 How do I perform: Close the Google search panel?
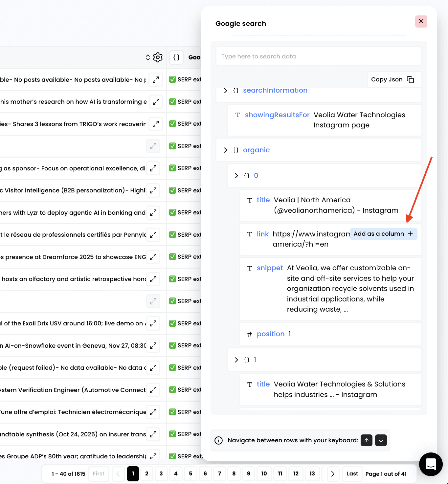pos(421,22)
